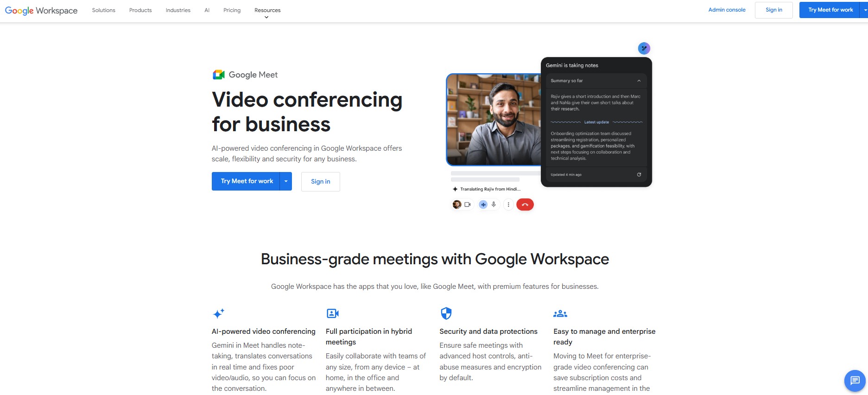868x395 pixels.
Task: Open the Admin console link
Action: [727, 10]
